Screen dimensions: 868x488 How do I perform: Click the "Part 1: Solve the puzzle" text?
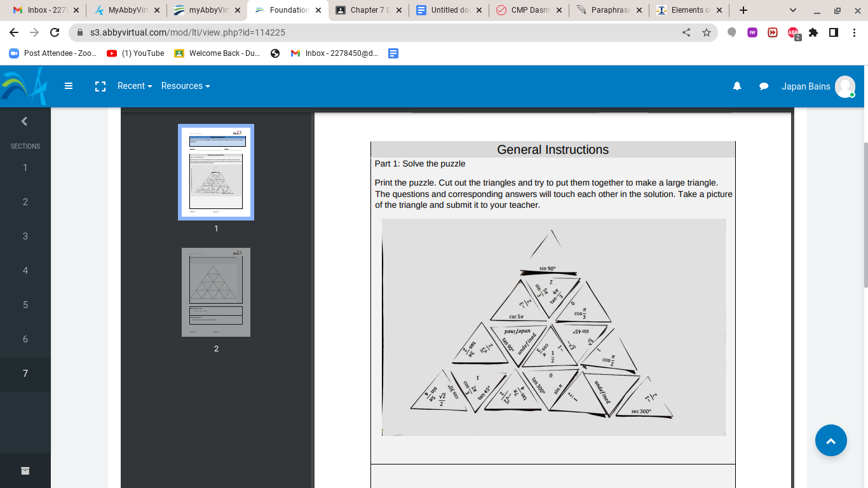pyautogui.click(x=420, y=164)
